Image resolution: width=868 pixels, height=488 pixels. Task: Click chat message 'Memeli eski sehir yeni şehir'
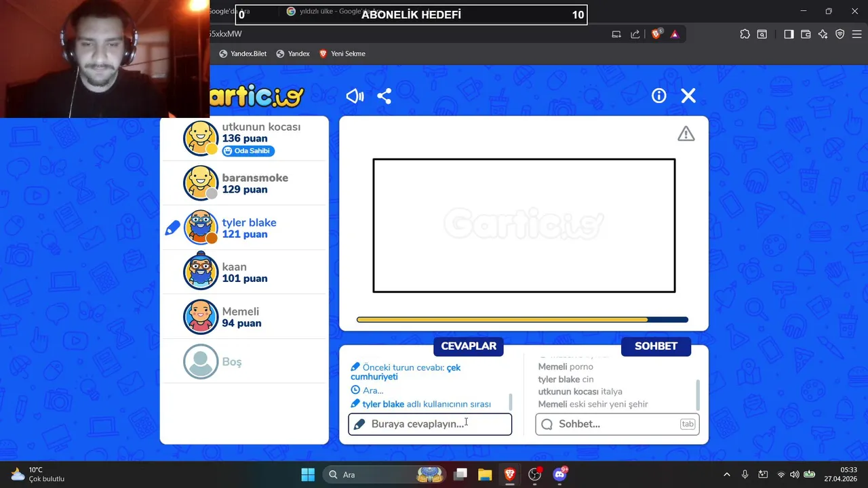[x=593, y=404]
